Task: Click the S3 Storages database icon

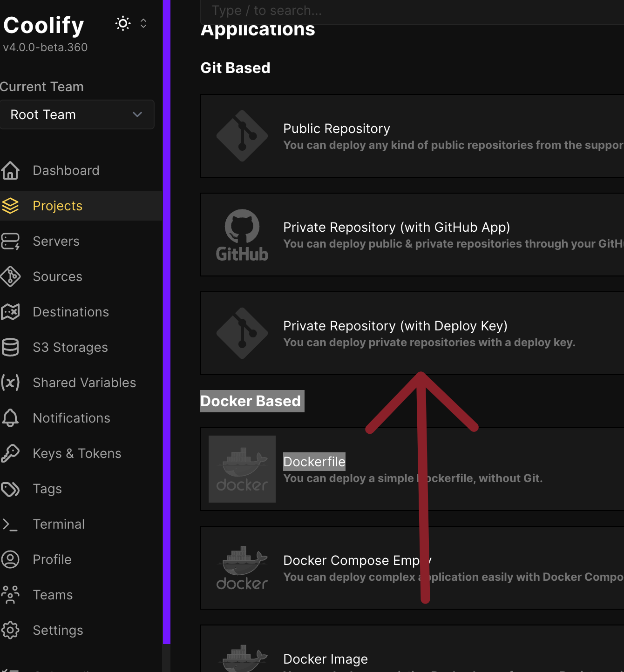Action: [10, 347]
